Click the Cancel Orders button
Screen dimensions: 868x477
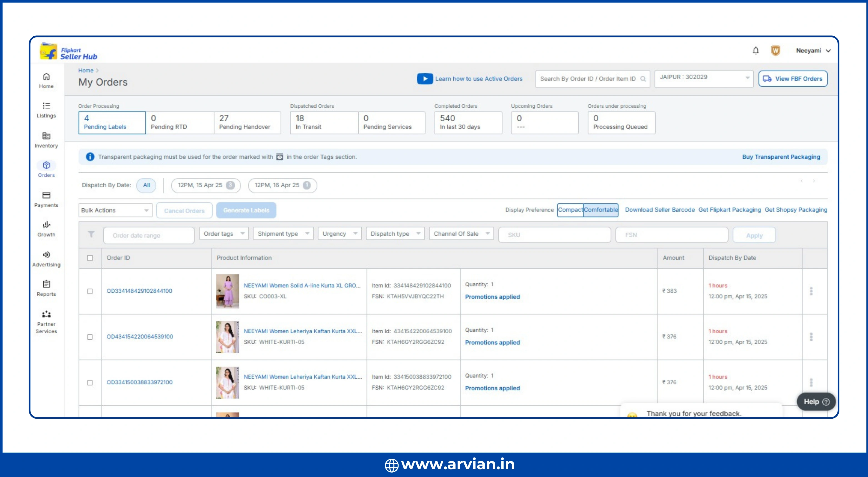pos(184,210)
